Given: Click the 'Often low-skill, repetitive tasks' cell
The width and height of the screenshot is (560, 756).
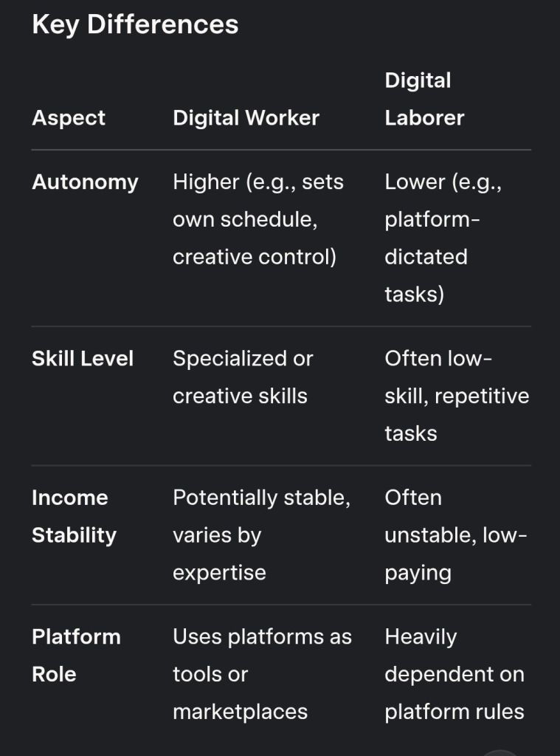Looking at the screenshot, I should tap(456, 396).
